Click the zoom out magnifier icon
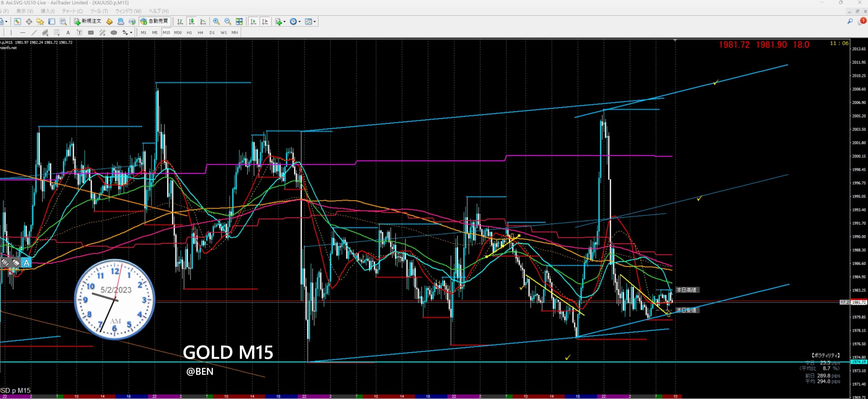The width and height of the screenshot is (868, 399). coord(228,22)
